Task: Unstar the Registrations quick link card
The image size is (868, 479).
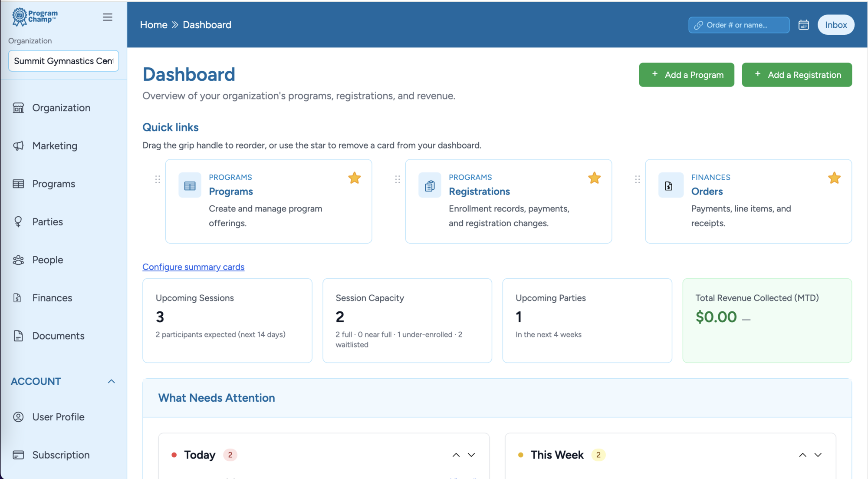Action: [594, 178]
